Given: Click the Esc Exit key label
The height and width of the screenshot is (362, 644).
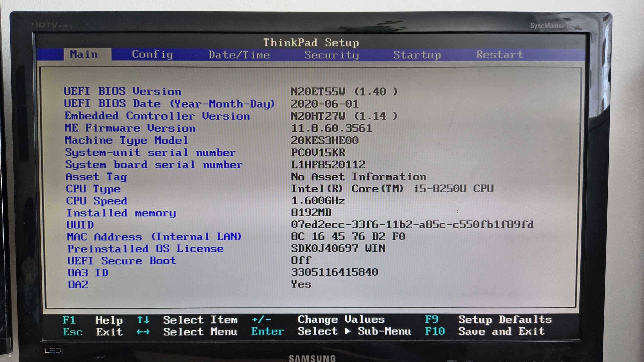Looking at the screenshot, I should [72, 332].
